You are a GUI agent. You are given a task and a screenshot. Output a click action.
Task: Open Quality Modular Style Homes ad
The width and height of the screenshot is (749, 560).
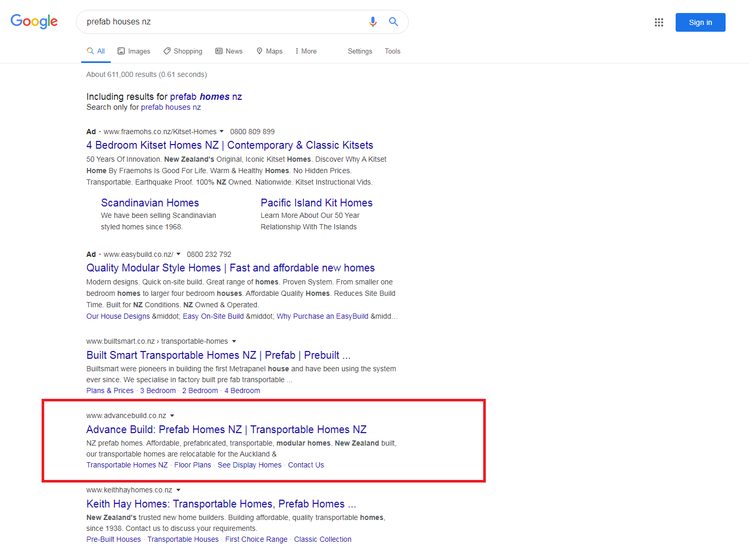(230, 268)
